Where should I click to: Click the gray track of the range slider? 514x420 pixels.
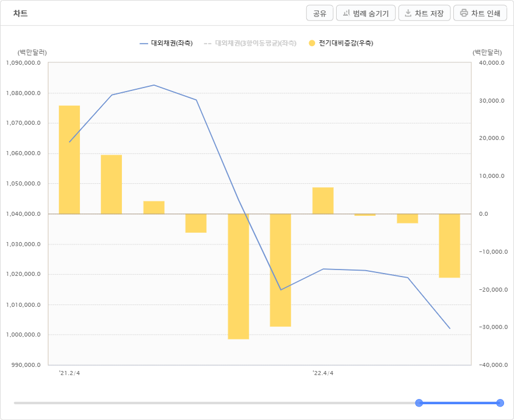(215, 403)
